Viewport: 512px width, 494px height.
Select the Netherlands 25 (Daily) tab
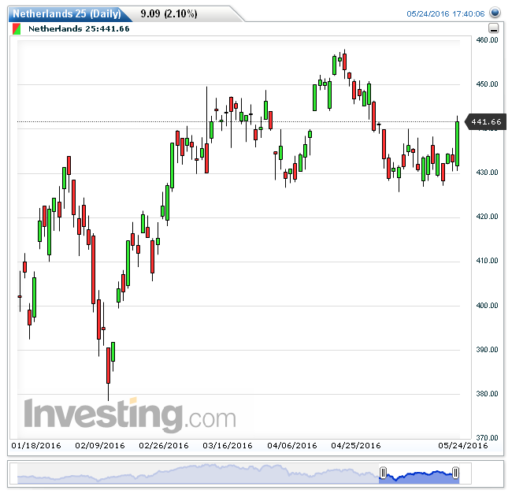67,14
